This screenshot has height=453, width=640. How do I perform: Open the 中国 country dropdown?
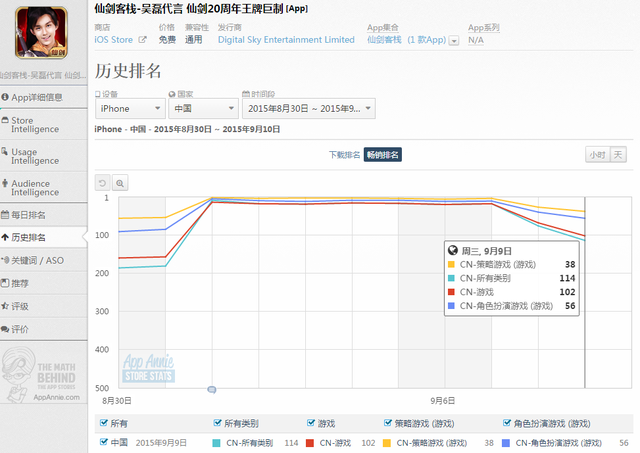(201, 108)
